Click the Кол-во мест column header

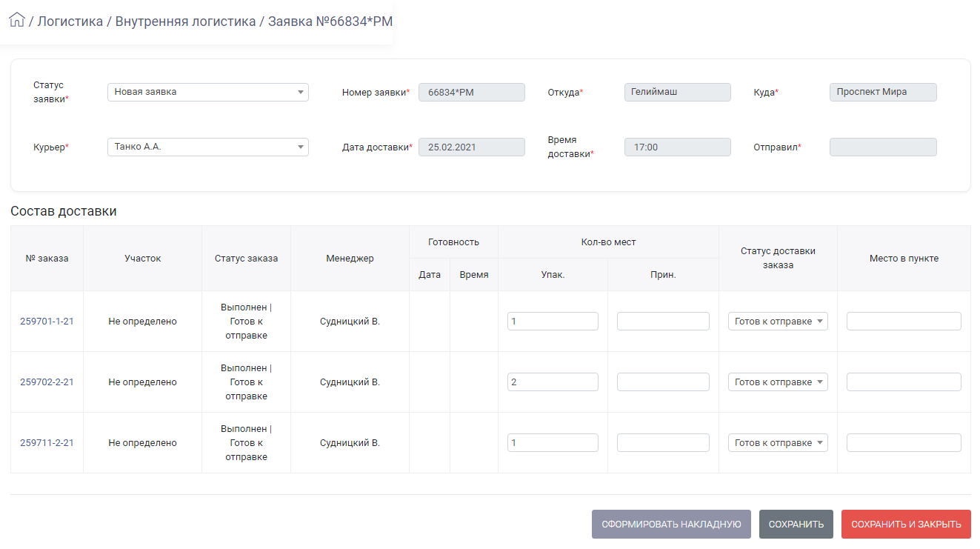point(608,242)
